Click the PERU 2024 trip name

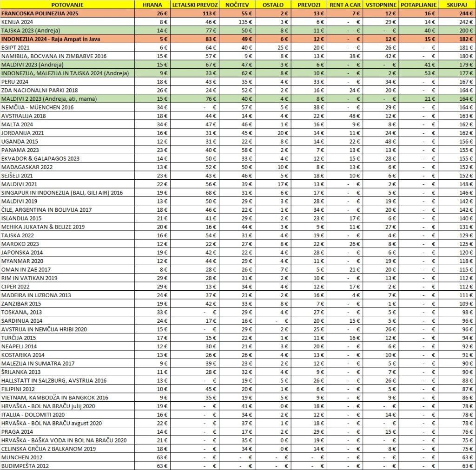click(15, 81)
